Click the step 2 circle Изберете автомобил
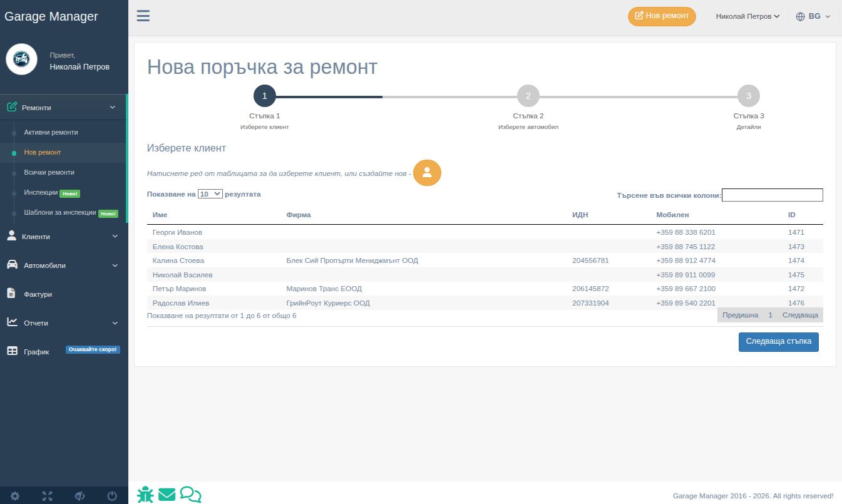Screen dimensions: 842x504 pos(528,96)
